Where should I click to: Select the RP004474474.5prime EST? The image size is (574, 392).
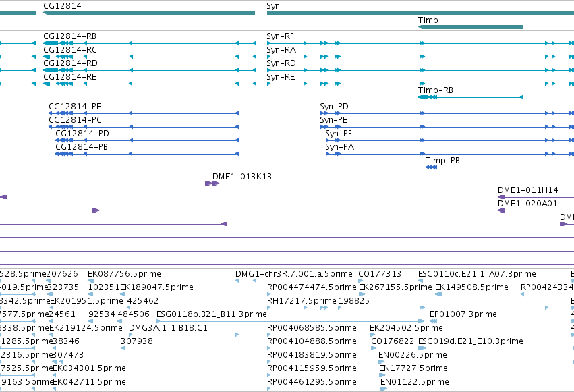pyautogui.click(x=312, y=287)
